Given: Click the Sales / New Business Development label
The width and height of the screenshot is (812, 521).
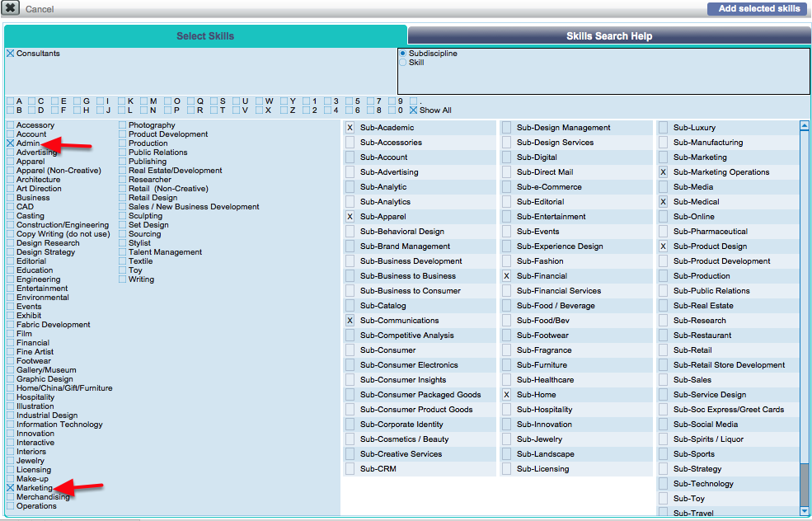Looking at the screenshot, I should [194, 207].
